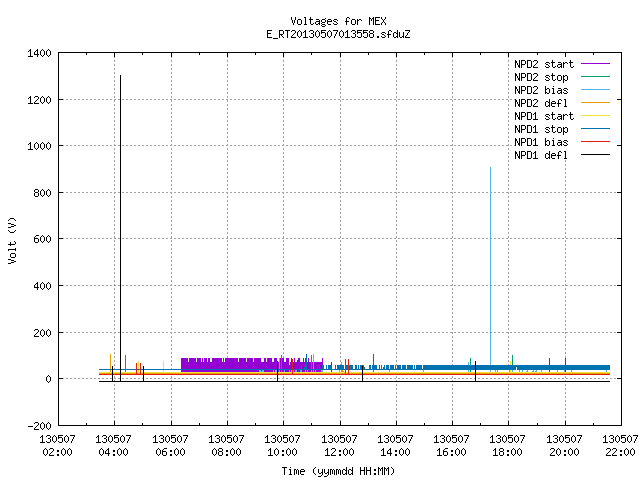Image resolution: width=640 pixels, height=480 pixels.
Task: Click the 22:00 time axis label
Action: [x=620, y=452]
